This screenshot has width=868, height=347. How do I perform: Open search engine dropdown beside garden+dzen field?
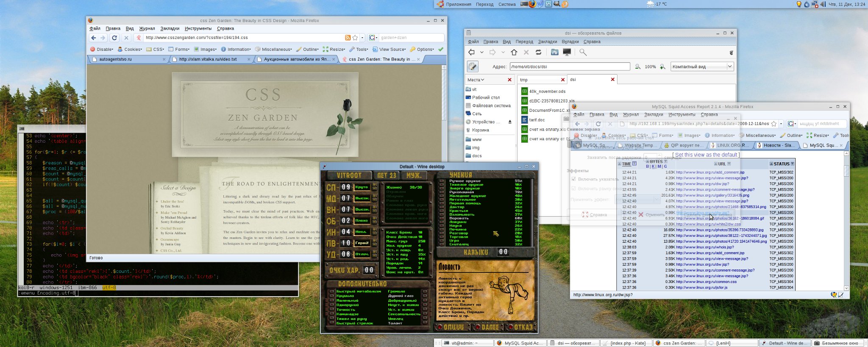(373, 38)
